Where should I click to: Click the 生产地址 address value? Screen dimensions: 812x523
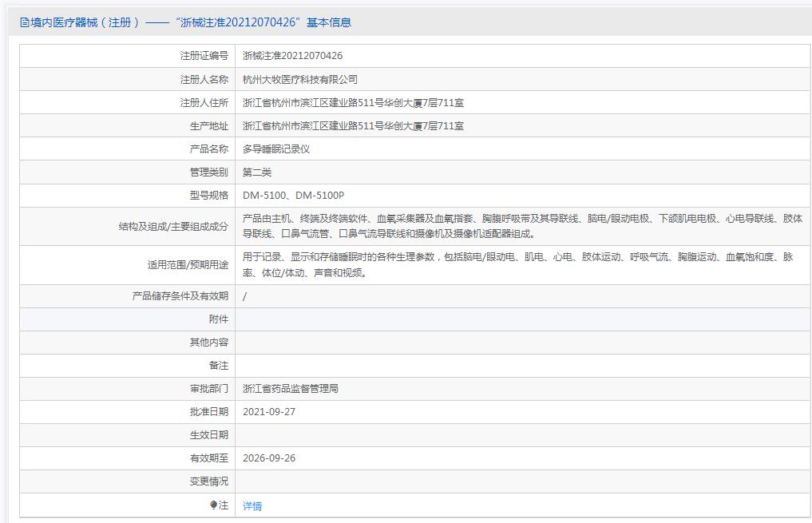click(x=353, y=126)
